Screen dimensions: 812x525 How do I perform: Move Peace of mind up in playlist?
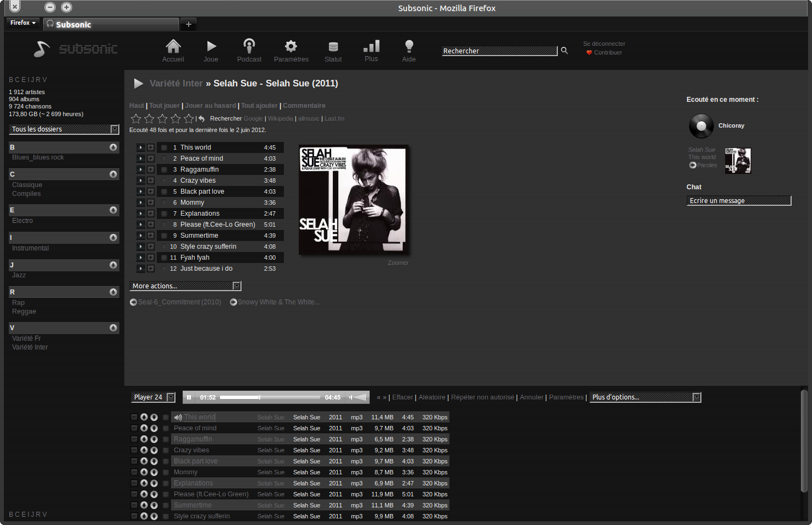(144, 428)
